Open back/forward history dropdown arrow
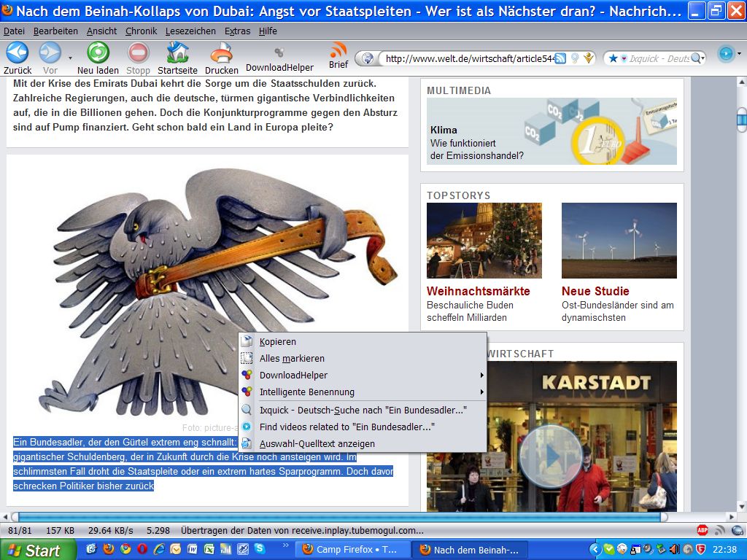Viewport: 747px width, 560px height. pos(70,57)
